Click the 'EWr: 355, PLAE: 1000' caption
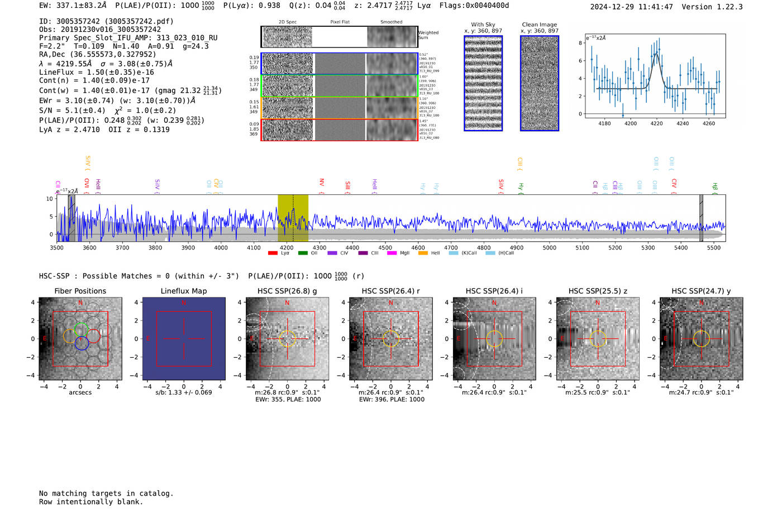 tap(288, 400)
